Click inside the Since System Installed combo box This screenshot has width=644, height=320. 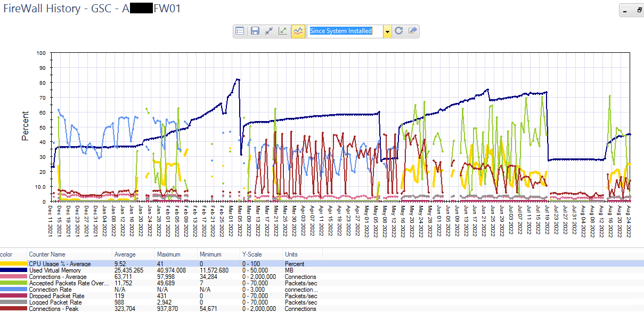(346, 31)
